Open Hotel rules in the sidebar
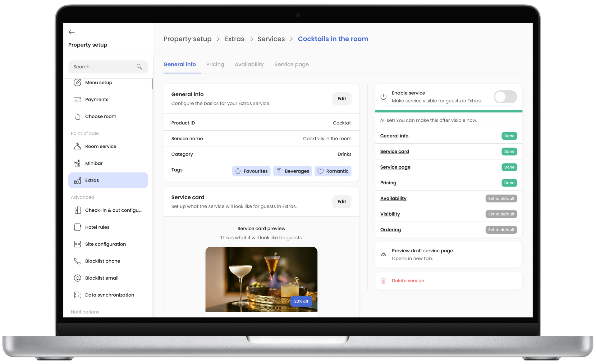The image size is (596, 364). [x=98, y=227]
